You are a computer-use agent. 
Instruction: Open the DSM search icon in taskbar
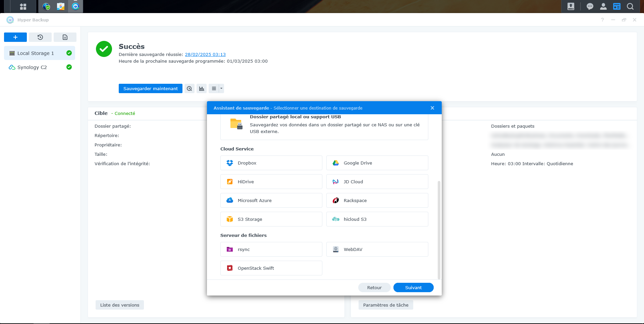tap(630, 6)
